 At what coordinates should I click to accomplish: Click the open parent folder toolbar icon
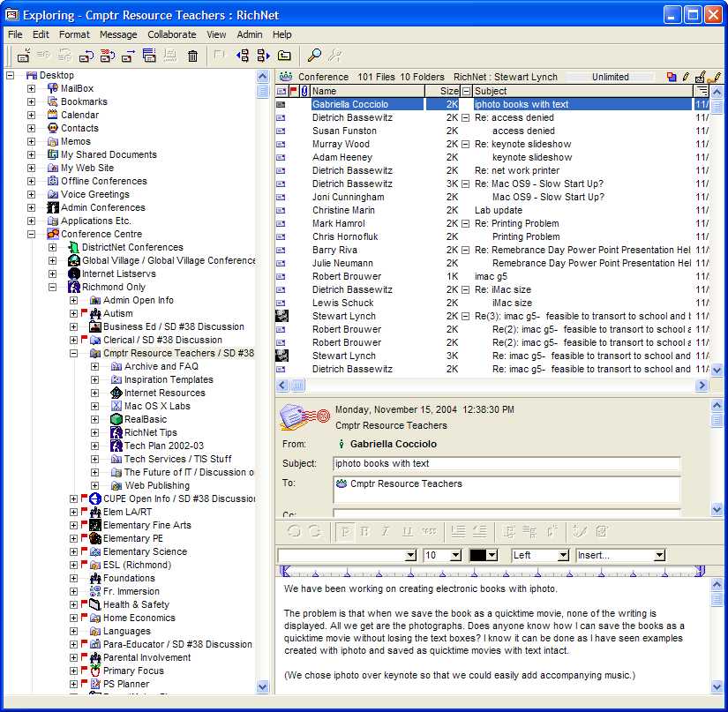283,56
